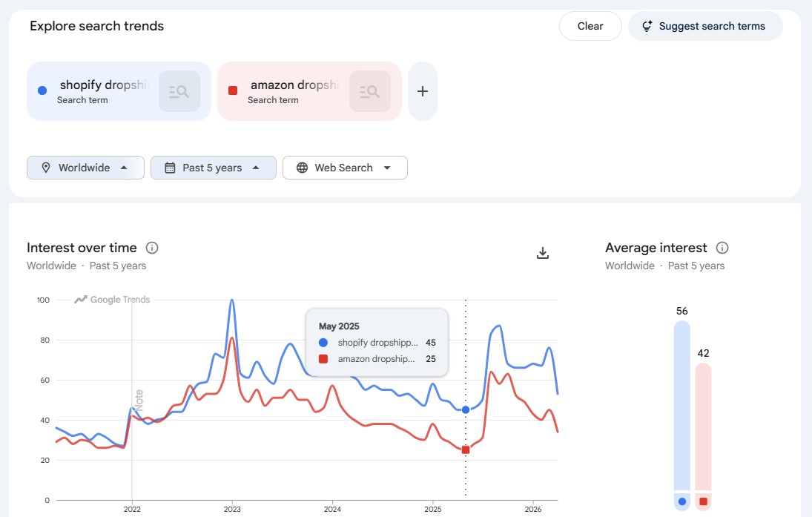Image resolution: width=812 pixels, height=517 pixels.
Task: Click the sparkle icon beside Suggest search terms
Action: point(647,26)
